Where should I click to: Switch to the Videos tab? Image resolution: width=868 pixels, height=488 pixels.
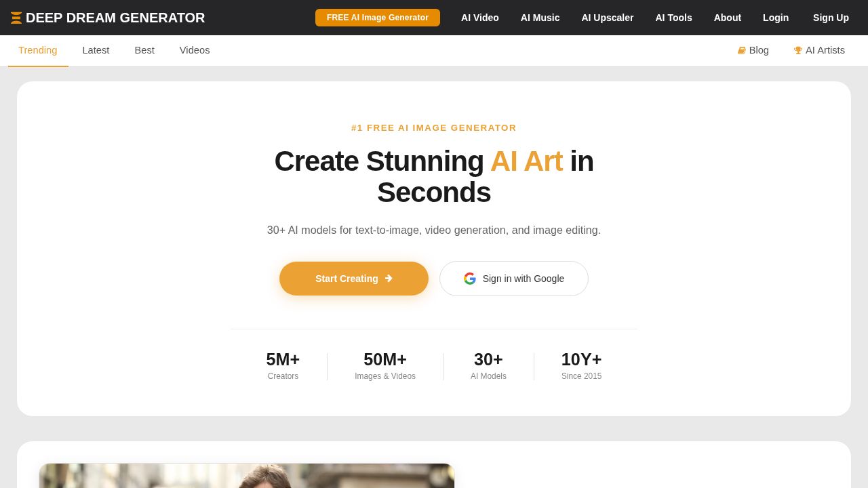(195, 50)
